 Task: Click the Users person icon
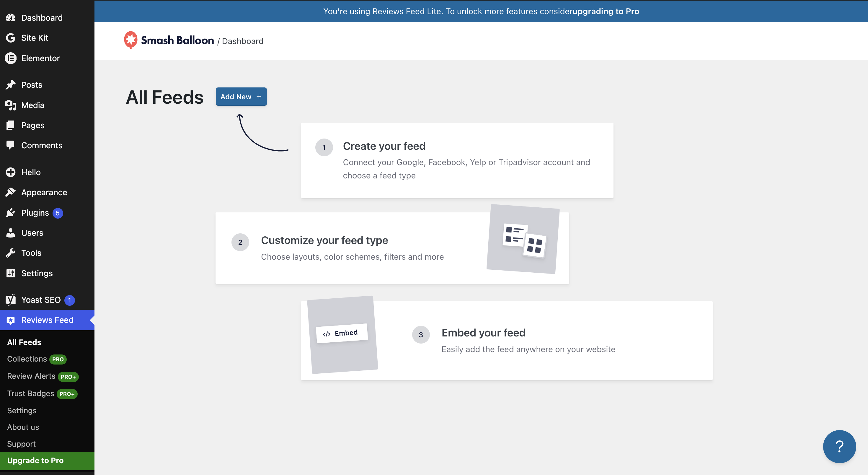(x=11, y=232)
